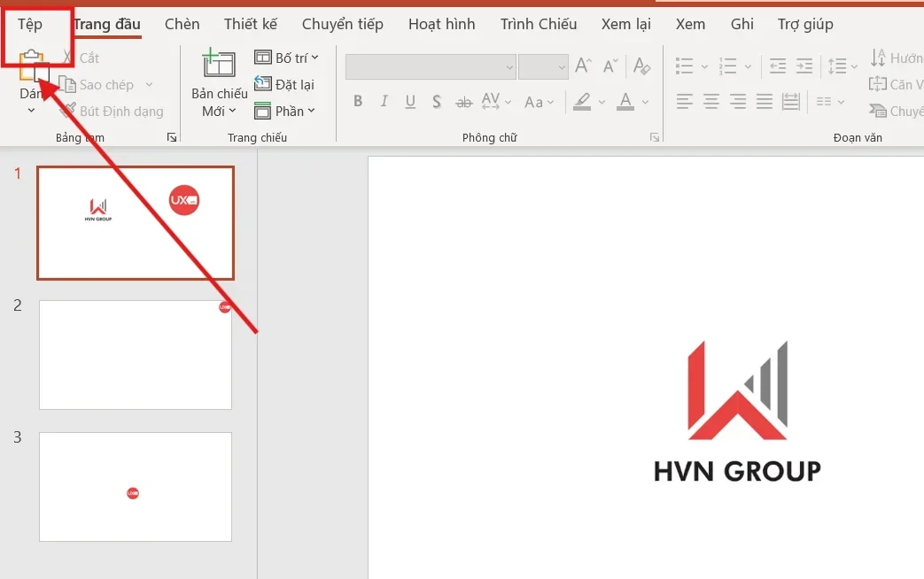Align text left

[x=684, y=101]
